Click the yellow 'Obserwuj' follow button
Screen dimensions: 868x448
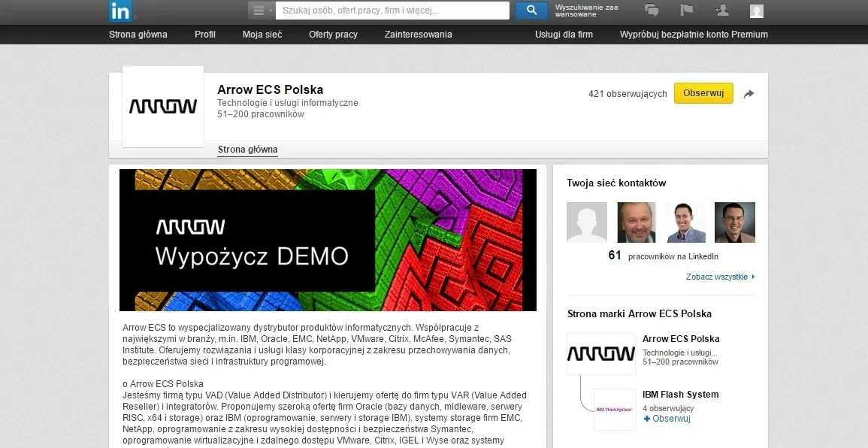coord(703,93)
